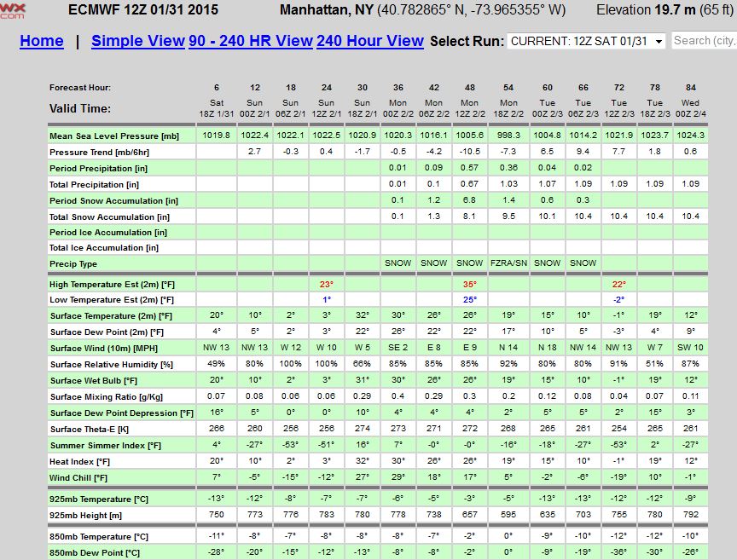Viewport: 737px width, 560px height.
Task: Select 850mb Temperature row label
Action: (x=99, y=537)
